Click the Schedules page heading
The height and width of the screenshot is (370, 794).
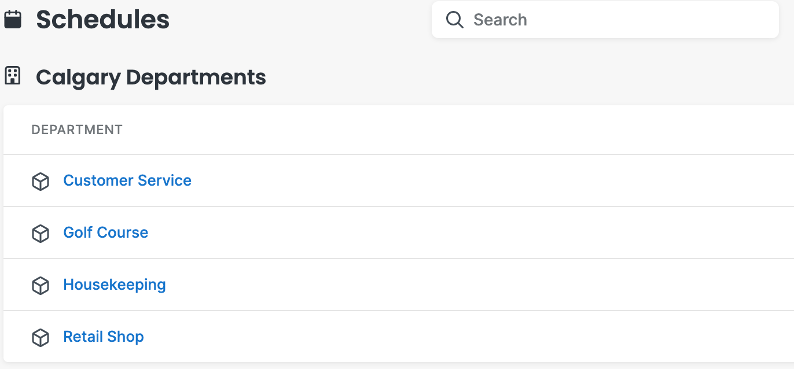coord(103,20)
